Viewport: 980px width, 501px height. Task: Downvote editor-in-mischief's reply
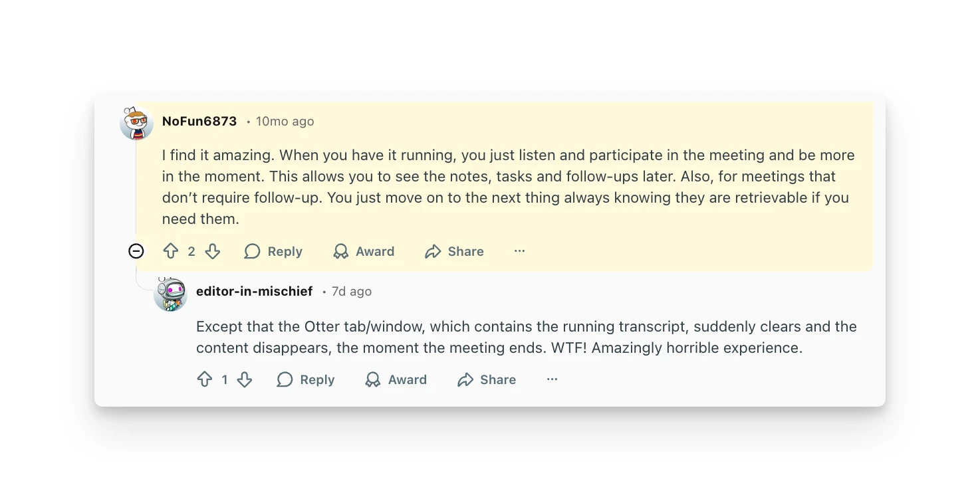[x=245, y=379]
